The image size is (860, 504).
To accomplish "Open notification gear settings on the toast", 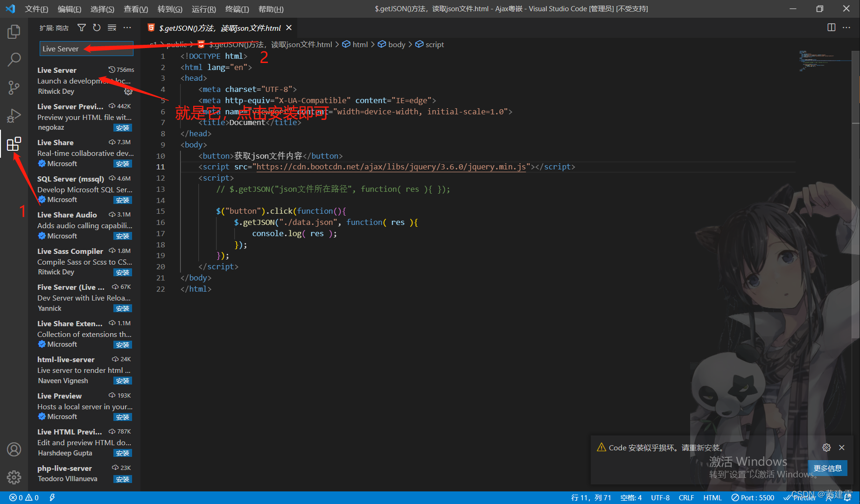I will 826,448.
